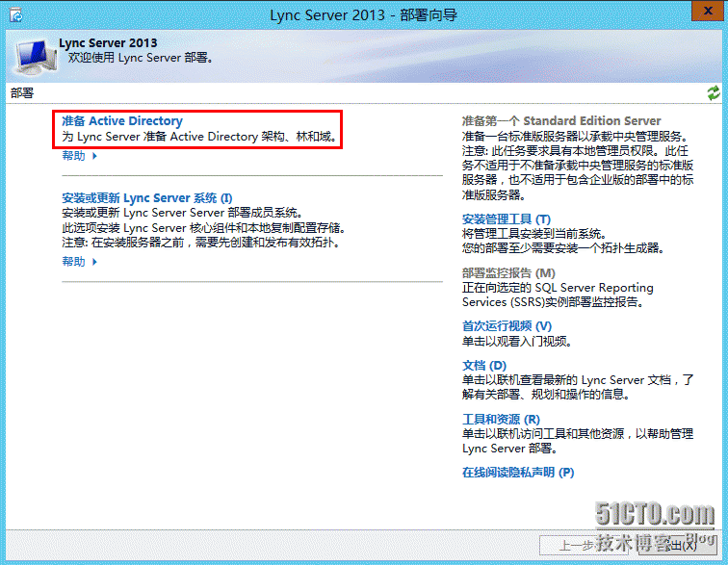This screenshot has width=728, height=565.
Task: Click the Lync wizard title bar icon
Action: click(x=16, y=15)
